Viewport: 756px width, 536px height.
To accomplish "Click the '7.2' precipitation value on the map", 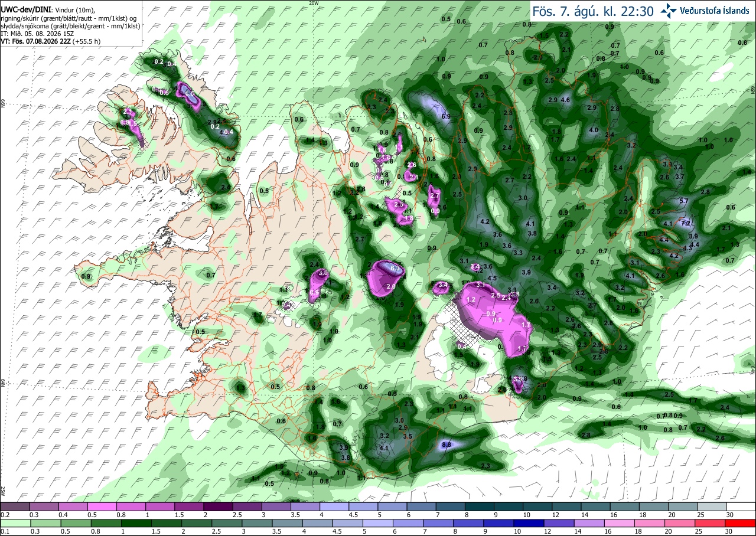I will (x=686, y=224).
